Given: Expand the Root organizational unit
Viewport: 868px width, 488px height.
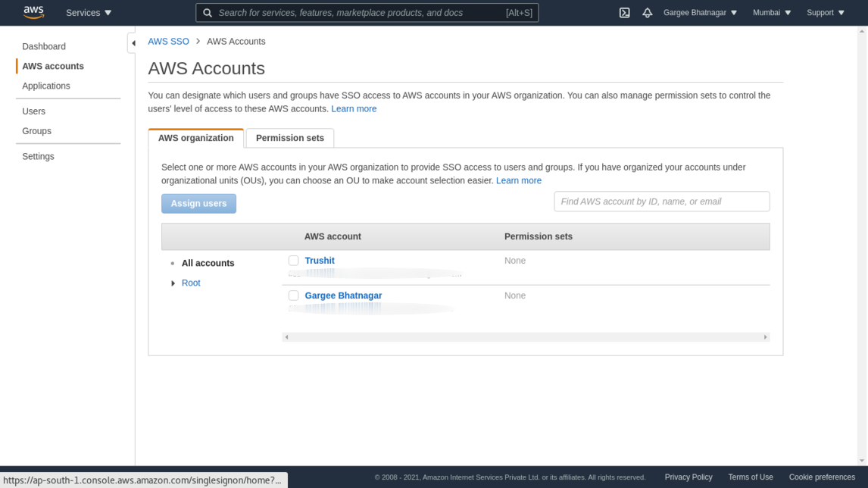Looking at the screenshot, I should point(173,283).
